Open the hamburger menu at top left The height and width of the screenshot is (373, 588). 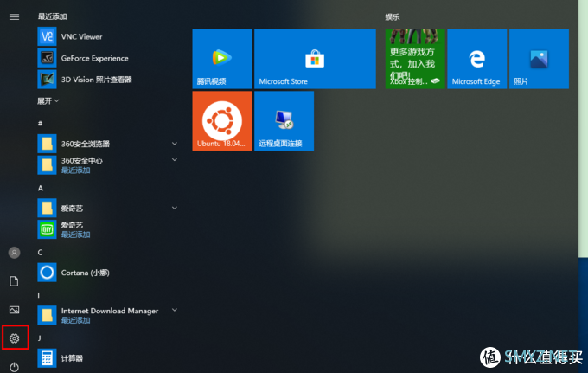click(14, 17)
